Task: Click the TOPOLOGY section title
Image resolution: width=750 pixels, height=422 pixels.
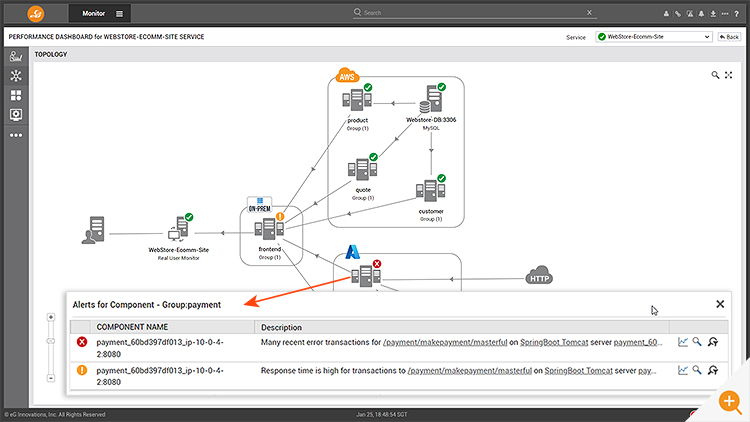Action: coord(51,54)
